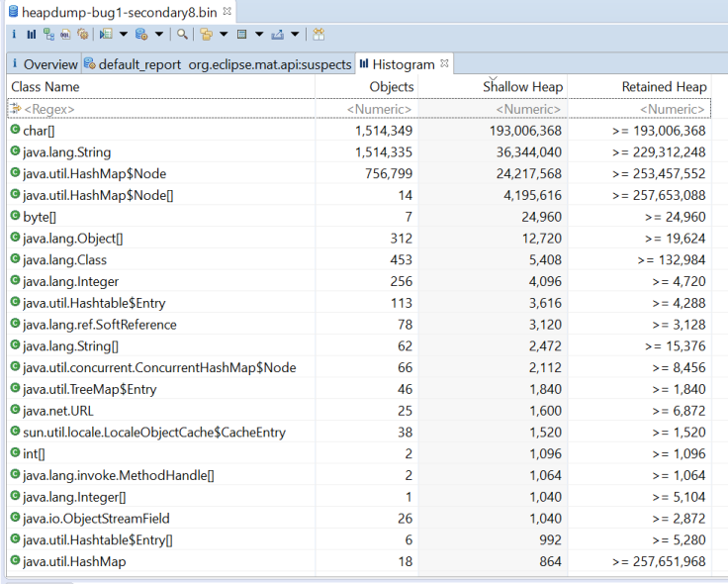Select the java.util.Hashtable$Entry[] row
This screenshot has width=728, height=584.
click(x=359, y=539)
